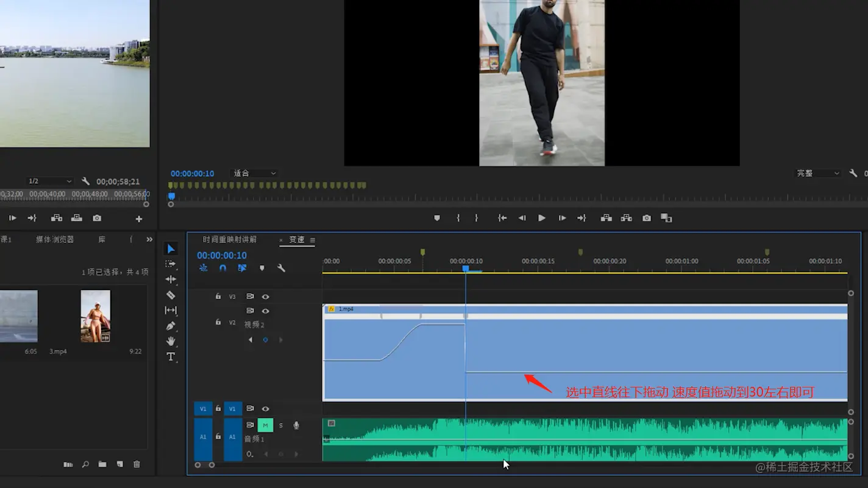
Task: Select the Slip tool
Action: 171,310
